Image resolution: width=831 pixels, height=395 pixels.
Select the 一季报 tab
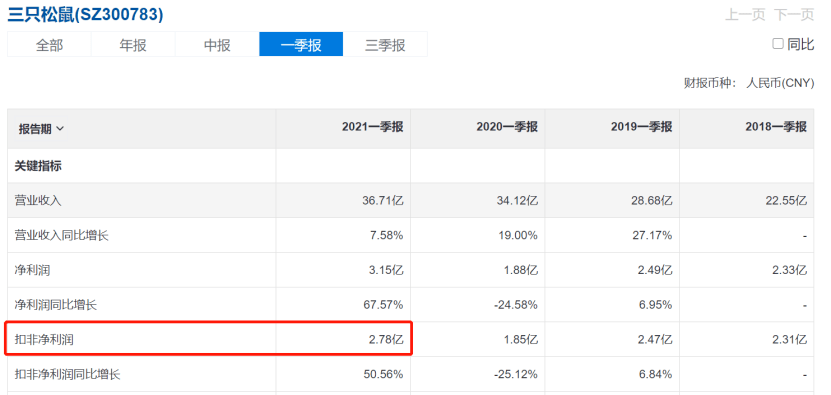pyautogui.click(x=301, y=44)
